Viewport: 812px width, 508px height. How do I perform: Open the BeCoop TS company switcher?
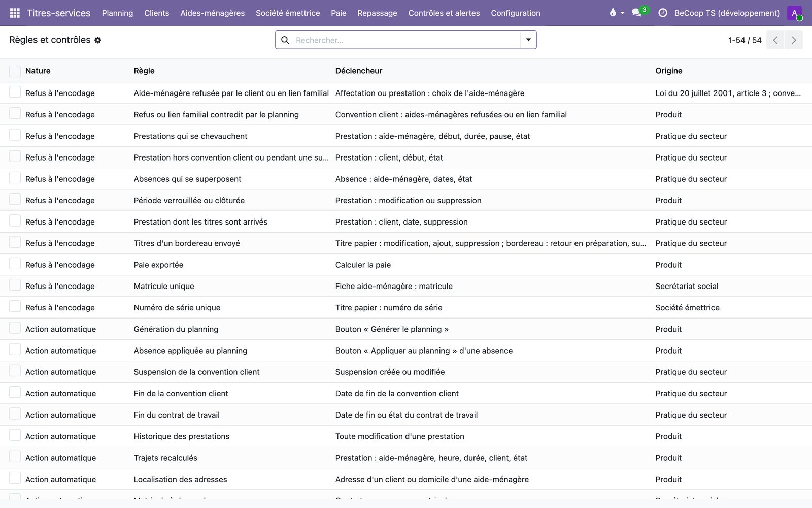pos(727,13)
